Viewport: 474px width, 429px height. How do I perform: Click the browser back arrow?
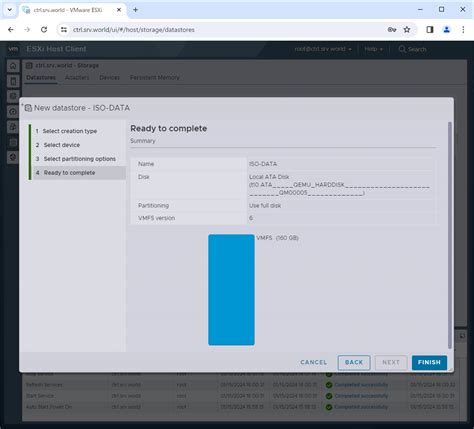[11, 30]
